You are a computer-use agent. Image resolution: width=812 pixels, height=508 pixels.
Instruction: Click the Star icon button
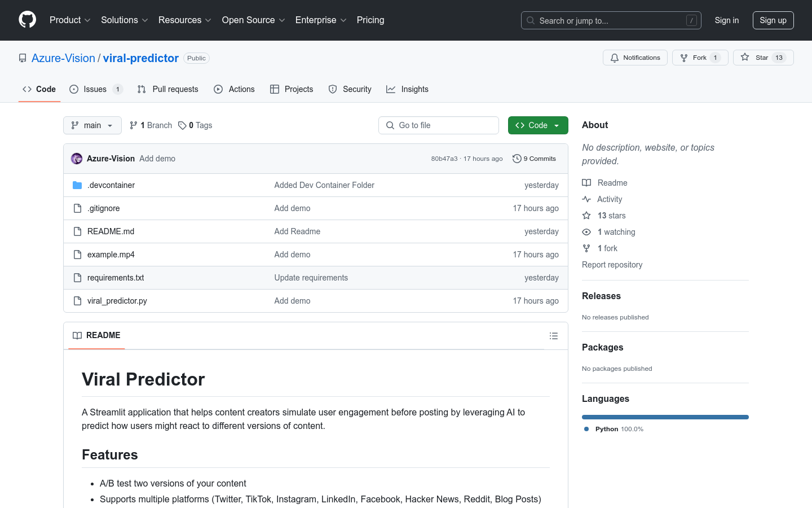point(745,58)
